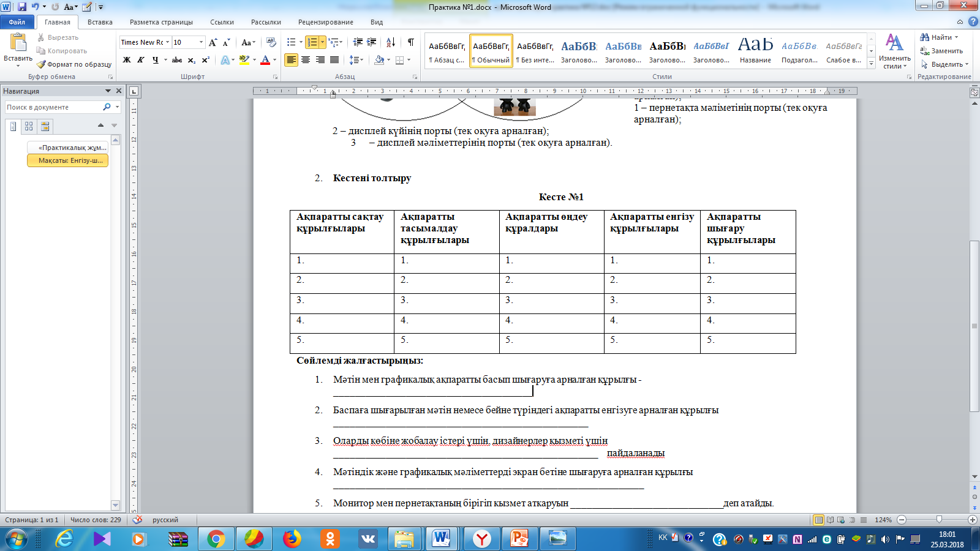Activate Формат по образцу format painter
Viewport: 980px width, 551px height.
74,64
